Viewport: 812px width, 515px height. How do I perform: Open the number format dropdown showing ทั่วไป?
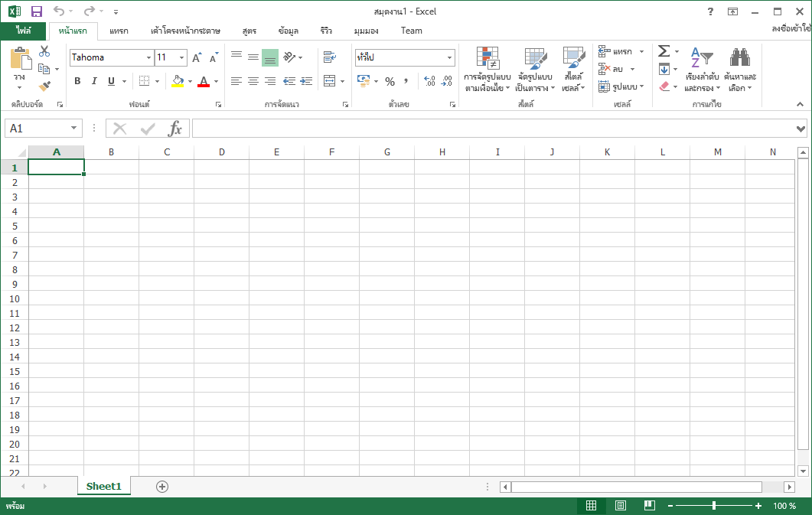pyautogui.click(x=449, y=57)
